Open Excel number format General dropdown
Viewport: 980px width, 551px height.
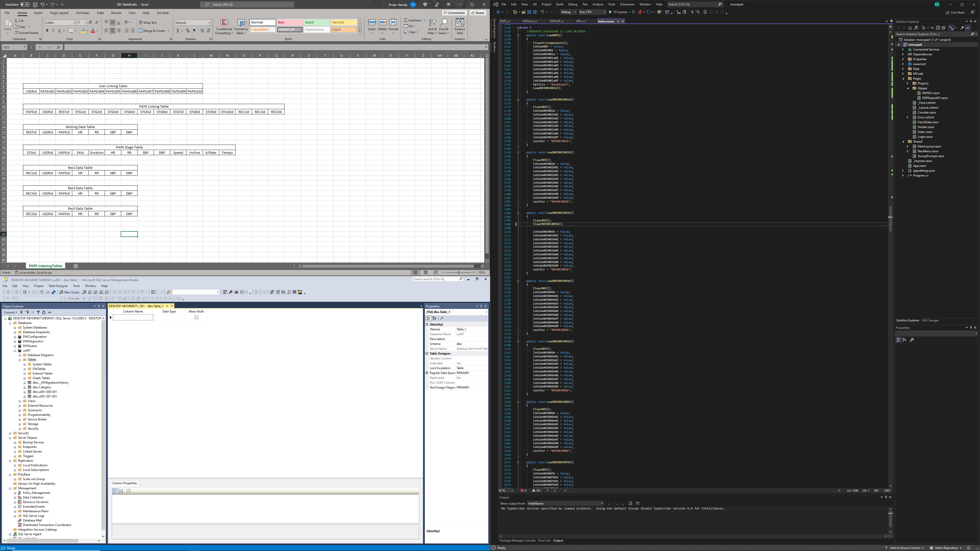[x=209, y=22]
